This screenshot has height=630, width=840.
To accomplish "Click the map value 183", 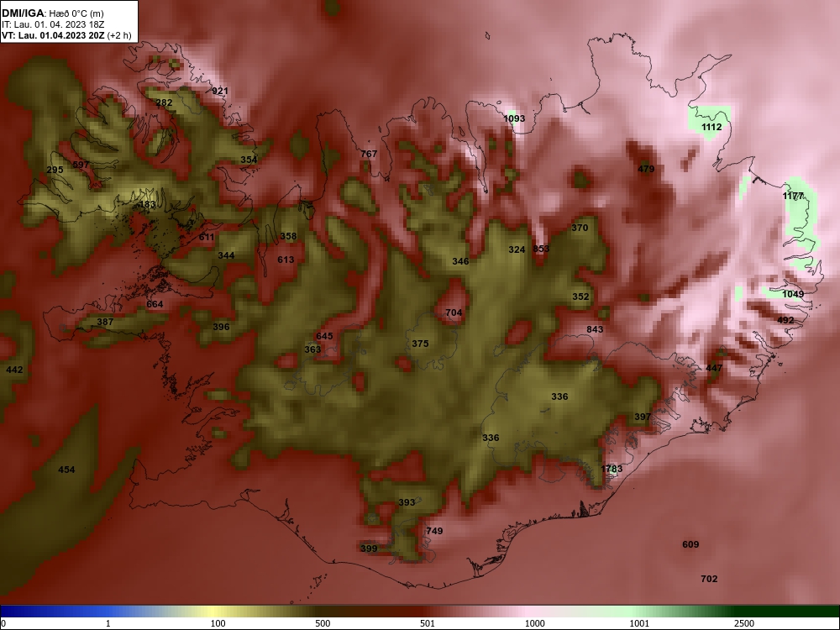I will click(x=147, y=205).
